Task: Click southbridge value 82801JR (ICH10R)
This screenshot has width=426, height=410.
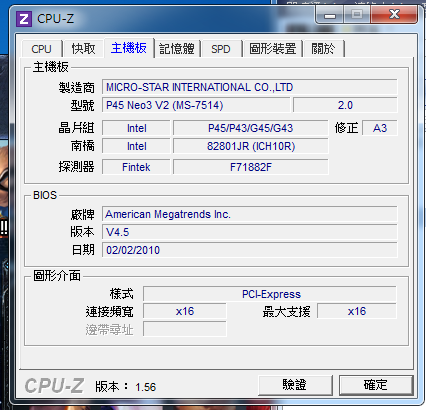Action: coord(250,146)
